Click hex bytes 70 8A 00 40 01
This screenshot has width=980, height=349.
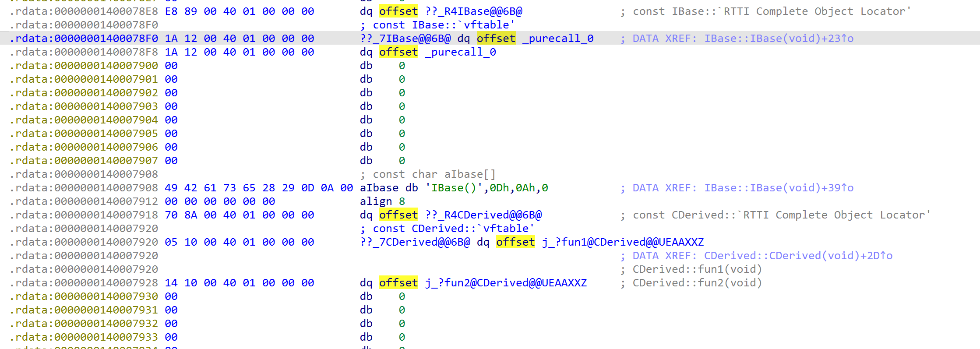pyautogui.click(x=210, y=215)
